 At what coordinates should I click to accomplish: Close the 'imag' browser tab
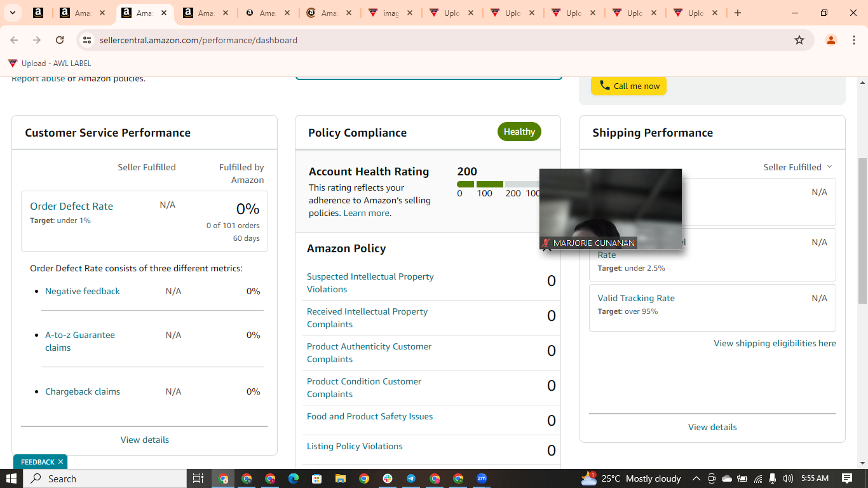[x=409, y=13]
